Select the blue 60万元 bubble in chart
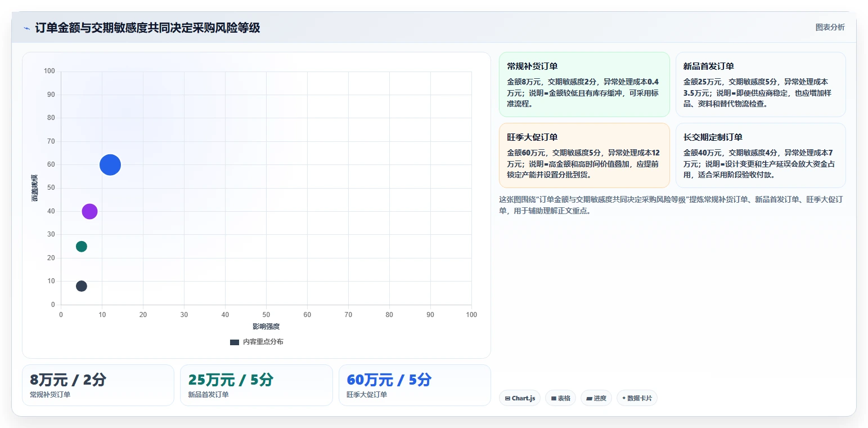The width and height of the screenshot is (868, 428). [x=110, y=165]
